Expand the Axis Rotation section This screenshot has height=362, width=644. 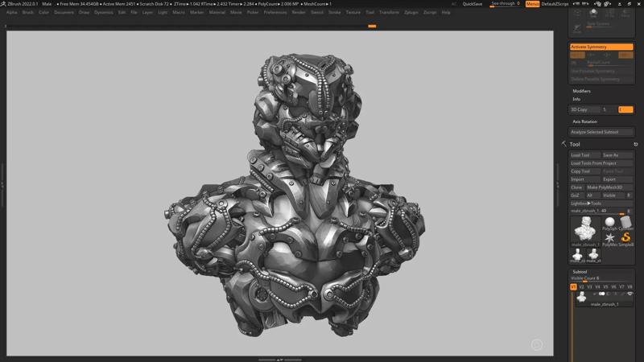(584, 121)
